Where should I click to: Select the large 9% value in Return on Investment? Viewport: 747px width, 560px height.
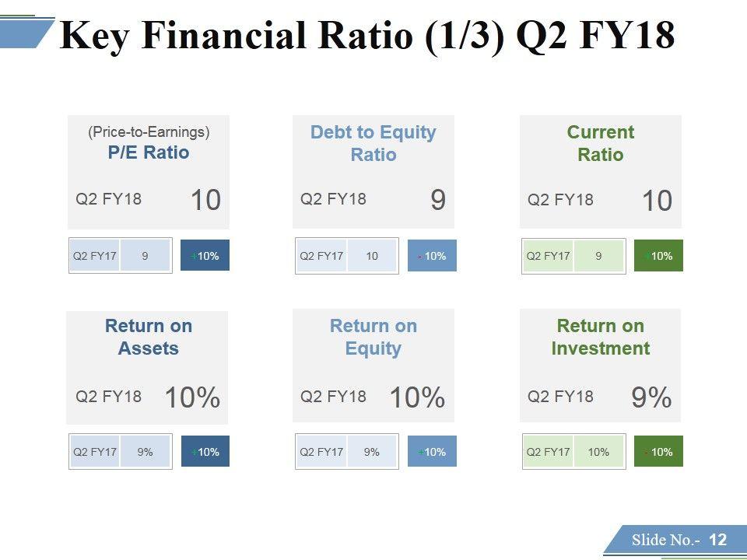coord(651,398)
